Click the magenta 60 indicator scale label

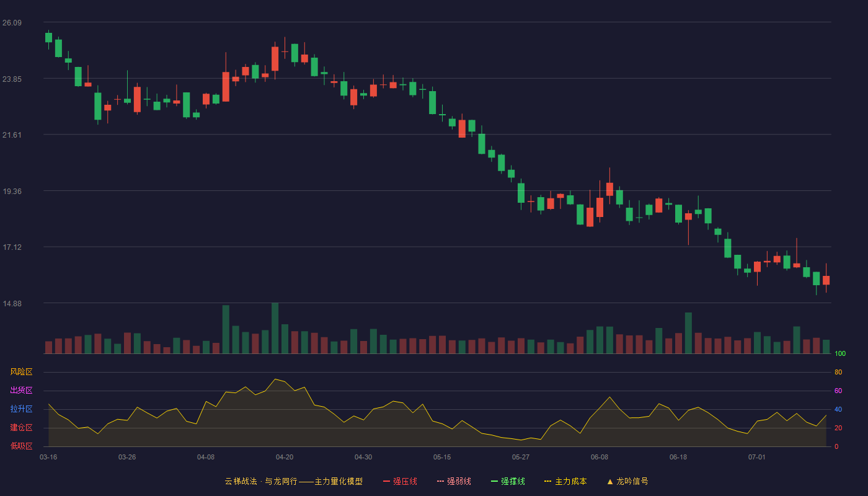point(838,391)
